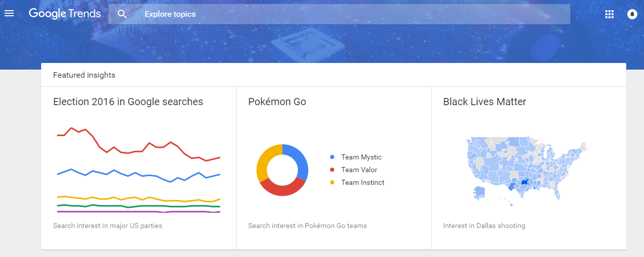Viewport: 644px width, 257px height.
Task: Click the search magnifier icon
Action: [x=122, y=14]
